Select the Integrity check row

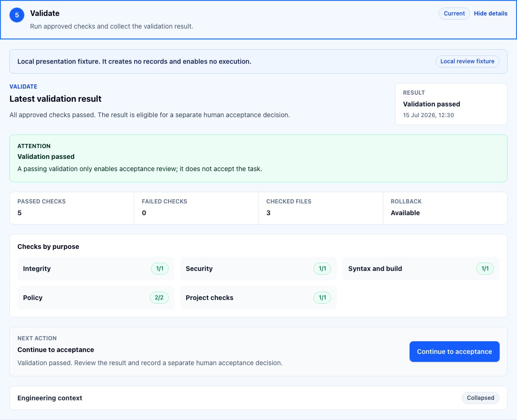click(x=96, y=269)
